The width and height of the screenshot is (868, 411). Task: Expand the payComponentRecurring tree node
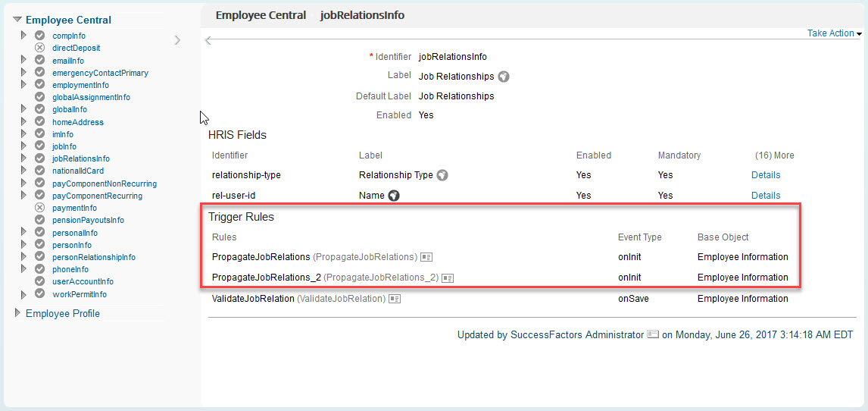(23, 195)
